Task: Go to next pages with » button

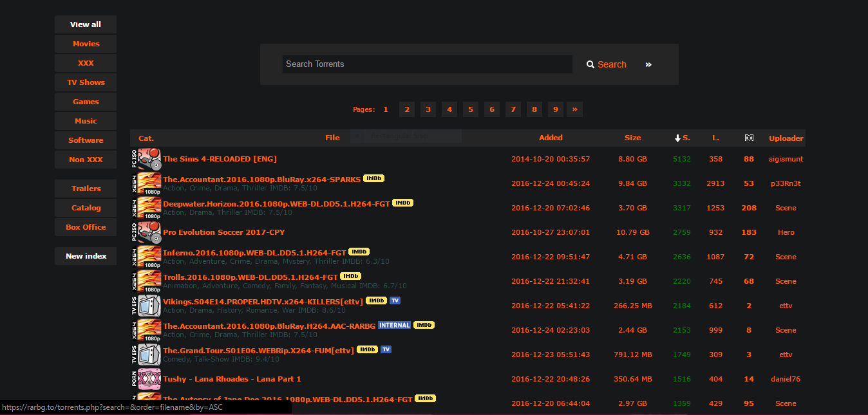Action: click(x=574, y=109)
